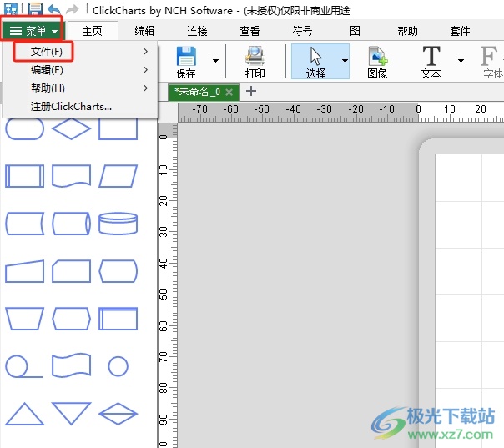Click the redo arrow in the title bar
Image resolution: width=504 pixels, height=448 pixels.
coord(73,9)
